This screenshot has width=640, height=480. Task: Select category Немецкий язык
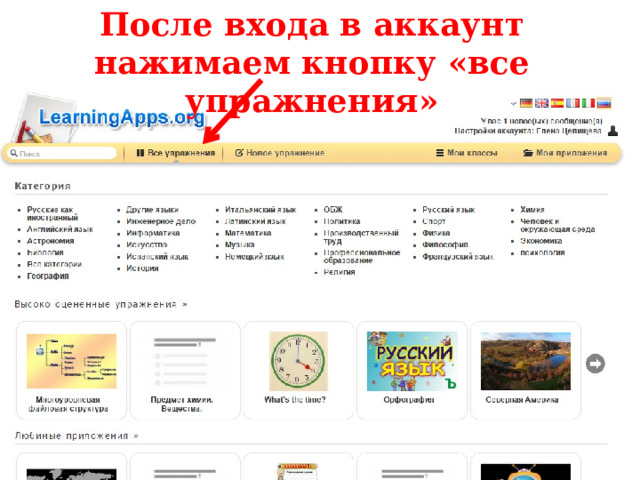pyautogui.click(x=254, y=257)
